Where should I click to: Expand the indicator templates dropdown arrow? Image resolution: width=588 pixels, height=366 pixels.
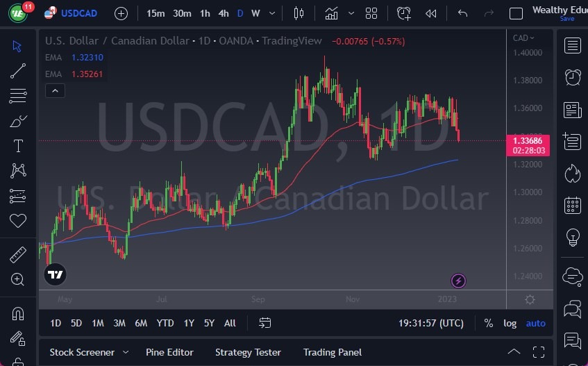(x=351, y=13)
